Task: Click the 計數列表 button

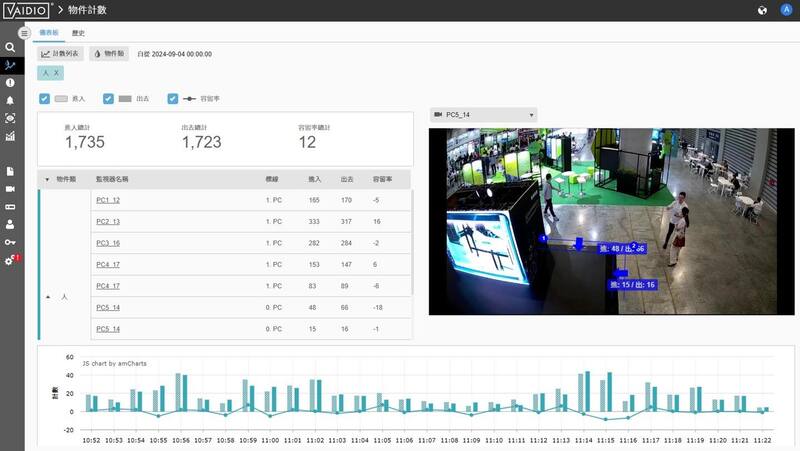Action: [x=60, y=54]
